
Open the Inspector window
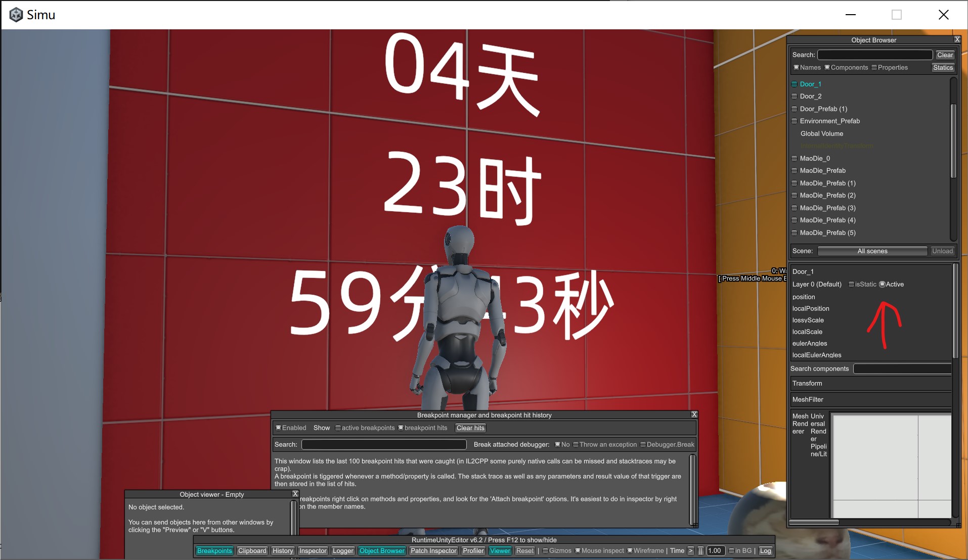pos(313,550)
